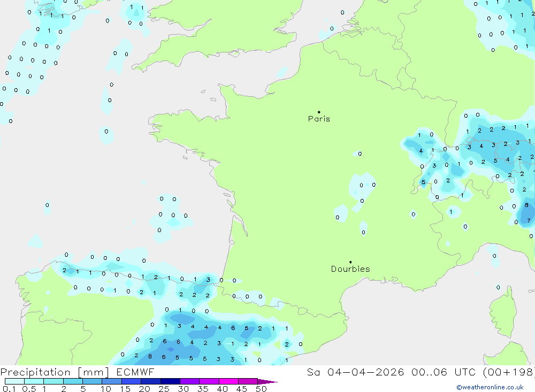The width and height of the screenshot is (535, 392).
Task: Pick the 25–30 mm dark blue swatch
Action: [x=170, y=381]
